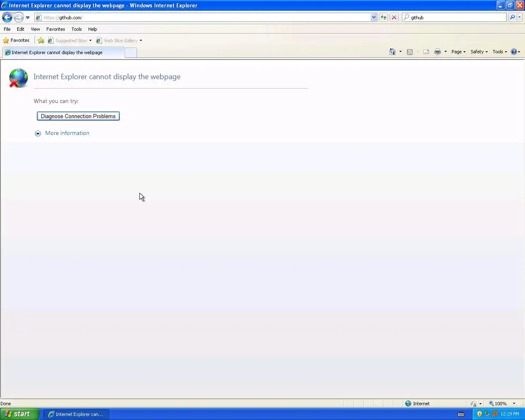Expand the More information section arrow
Screen dimensions: 525x420
click(38, 133)
